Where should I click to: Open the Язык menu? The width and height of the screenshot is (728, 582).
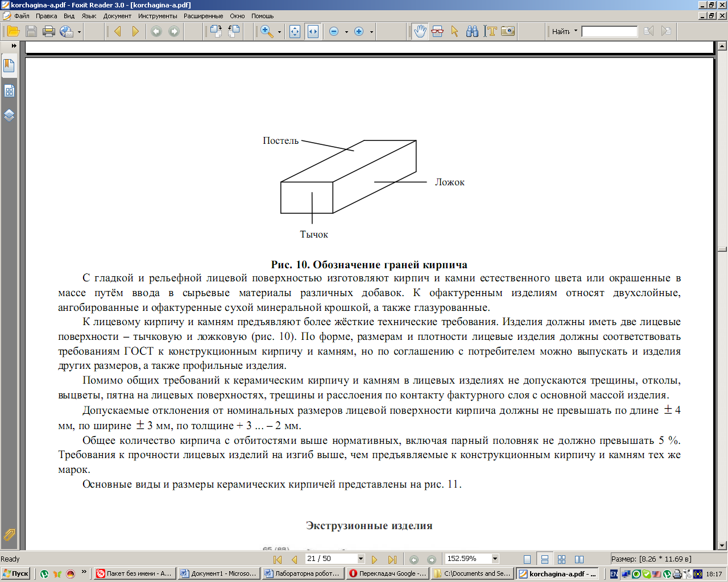coord(89,16)
